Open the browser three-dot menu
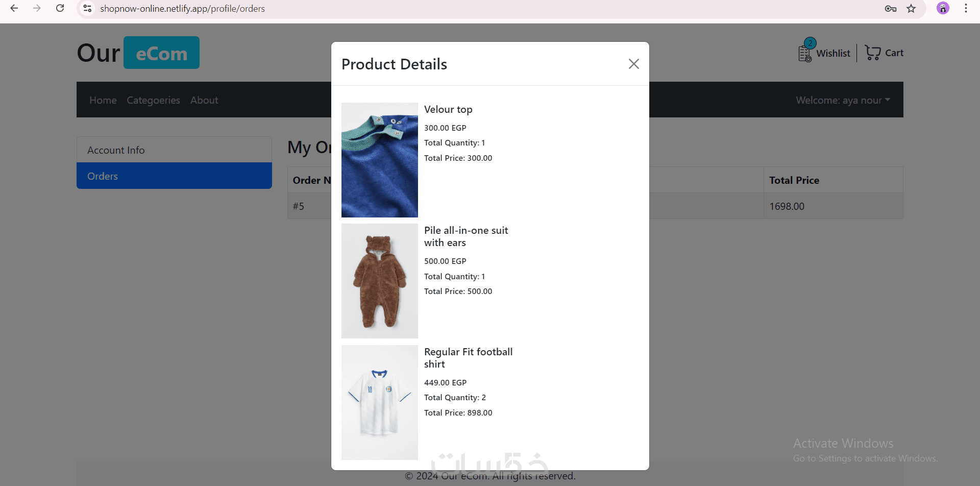 tap(966, 9)
